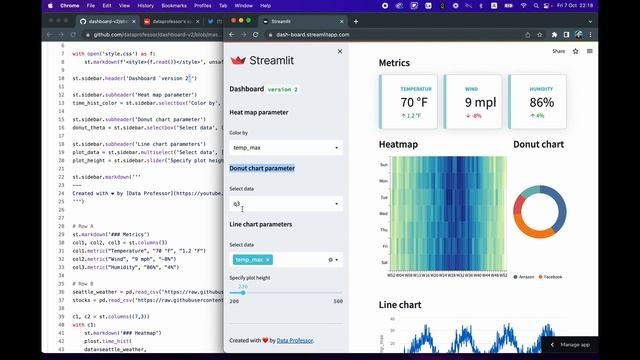Viewport: 640px width, 360px height.
Task: Open the View menu
Action: (x=124, y=6)
